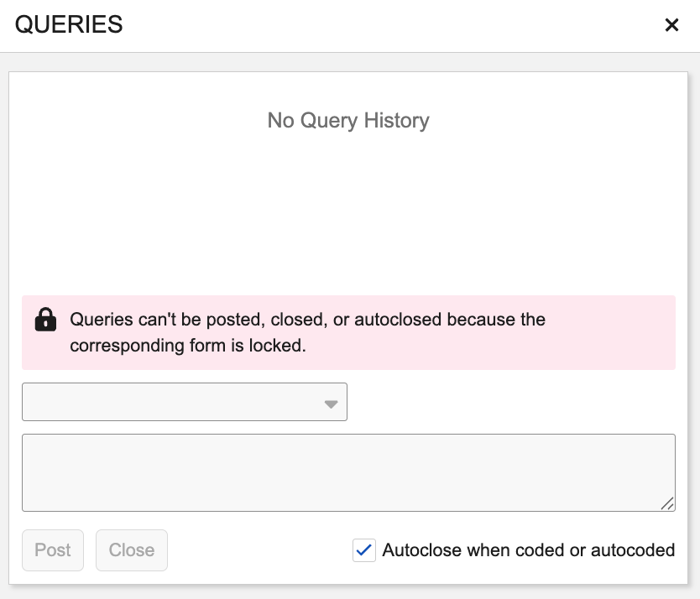Click the blue checkmark beside Autoclose
The image size is (700, 599).
pos(364,550)
